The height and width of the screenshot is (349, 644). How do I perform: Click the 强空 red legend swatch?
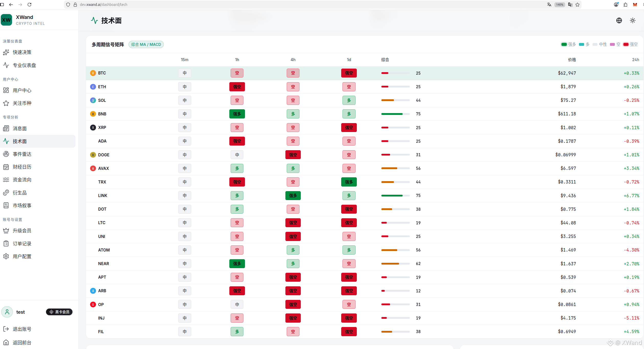[626, 45]
